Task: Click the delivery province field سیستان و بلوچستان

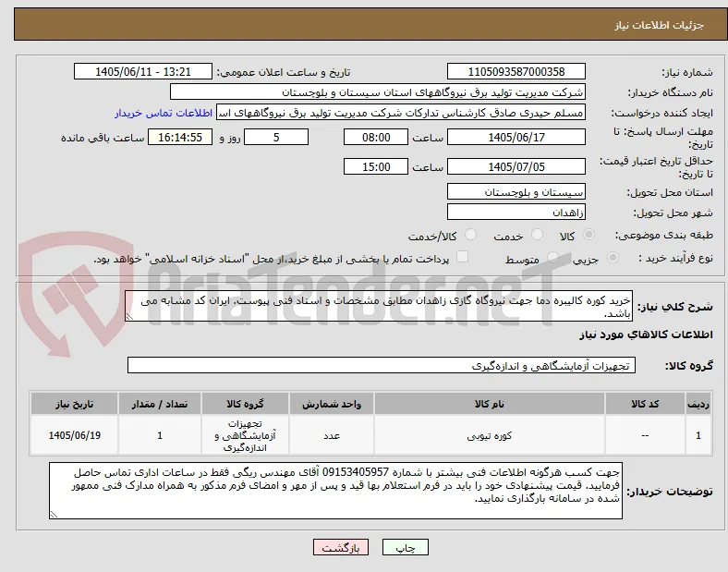Action: pyautogui.click(x=516, y=192)
